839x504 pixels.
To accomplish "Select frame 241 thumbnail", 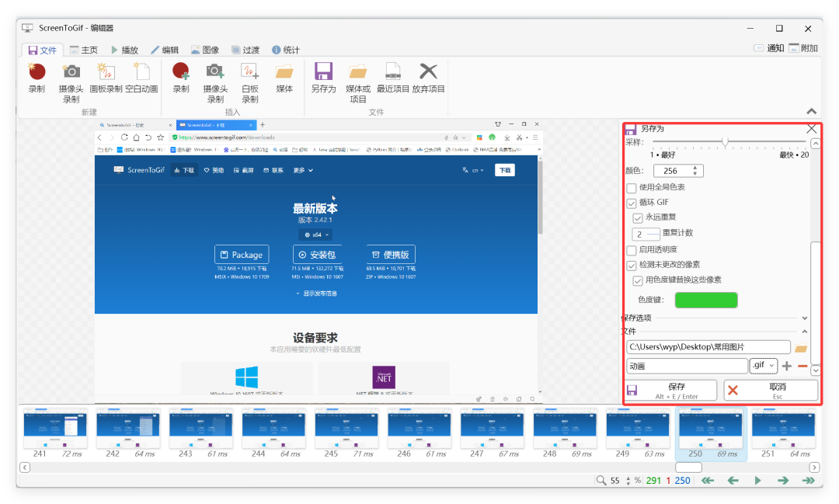I will click(x=55, y=433).
